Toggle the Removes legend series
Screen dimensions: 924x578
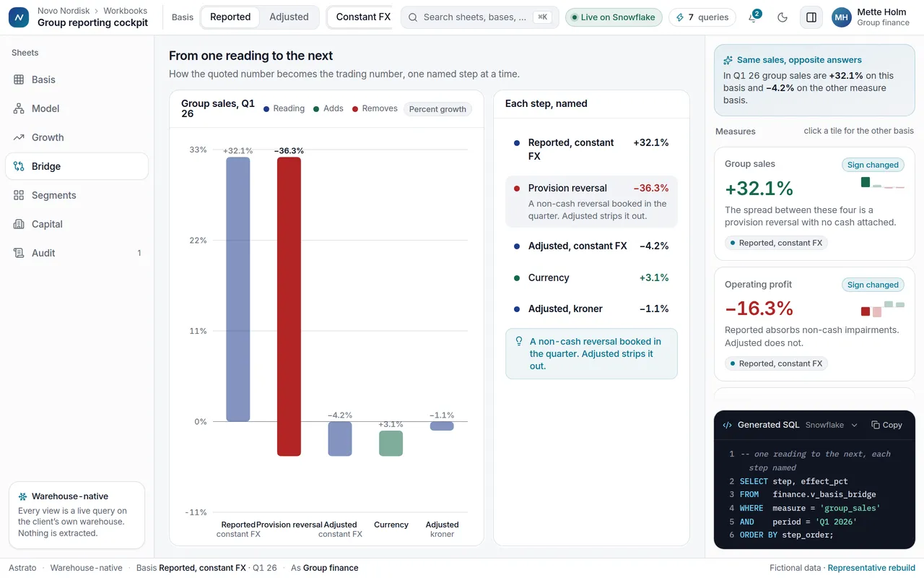pos(375,108)
